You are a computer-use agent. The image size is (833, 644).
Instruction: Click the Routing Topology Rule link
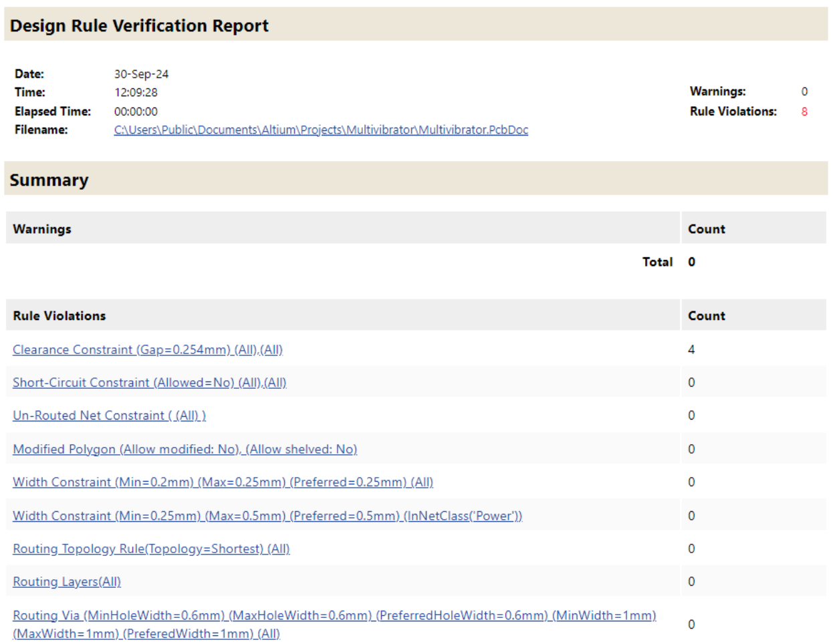coord(151,549)
